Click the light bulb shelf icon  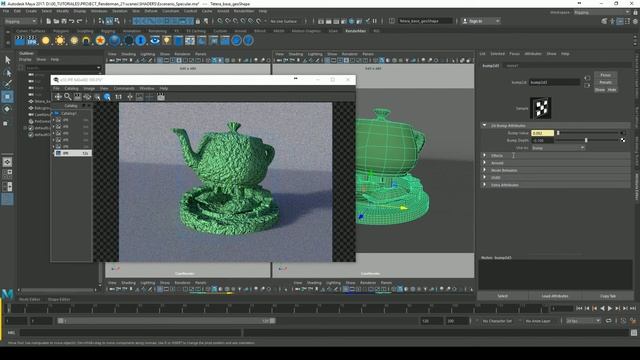point(167,40)
